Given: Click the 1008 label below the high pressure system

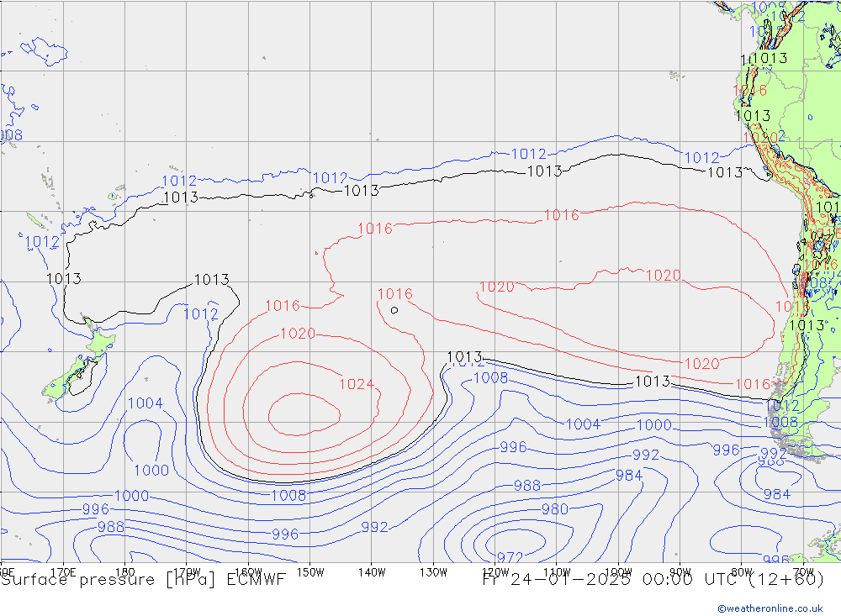Looking at the screenshot, I should [288, 495].
